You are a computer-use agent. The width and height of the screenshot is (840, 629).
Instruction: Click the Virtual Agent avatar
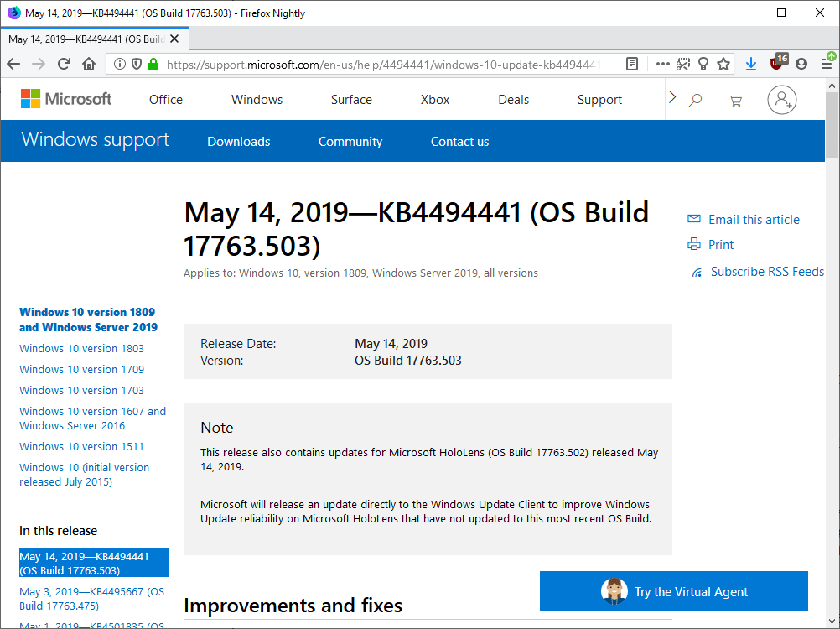(614, 591)
